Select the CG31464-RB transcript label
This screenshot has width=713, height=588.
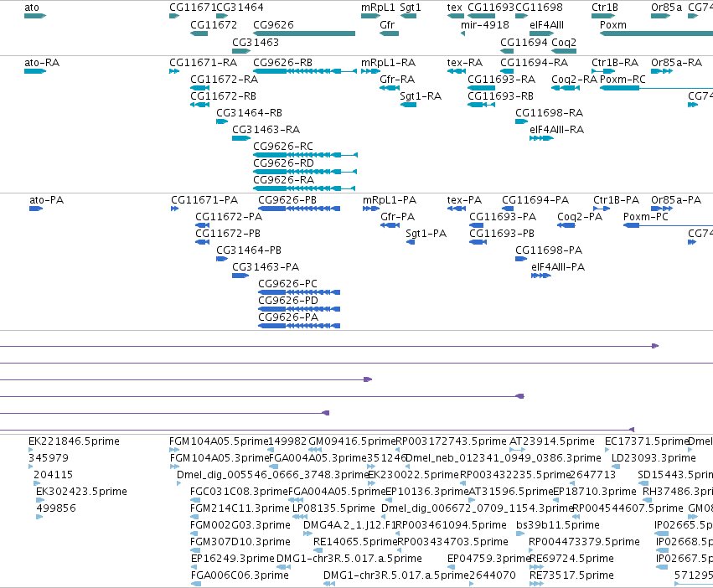click(249, 113)
